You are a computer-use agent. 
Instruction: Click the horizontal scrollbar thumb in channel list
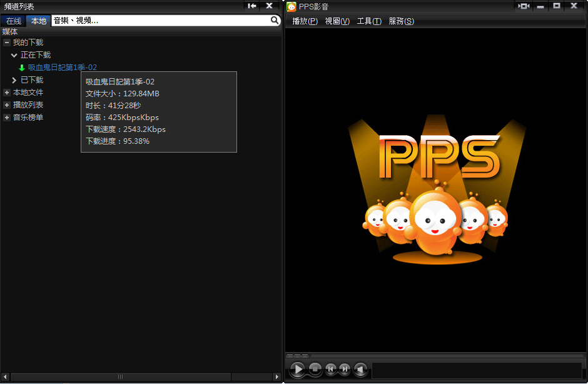point(120,376)
